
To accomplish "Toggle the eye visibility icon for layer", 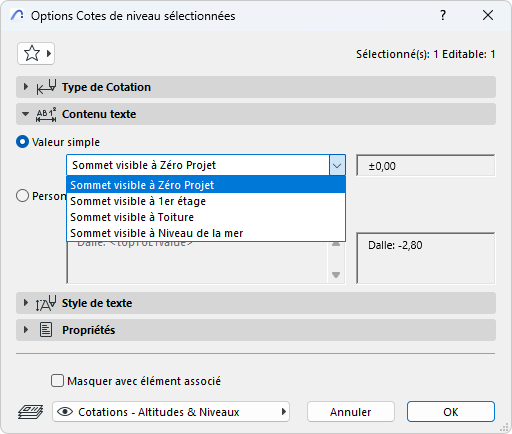I will click(x=65, y=412).
